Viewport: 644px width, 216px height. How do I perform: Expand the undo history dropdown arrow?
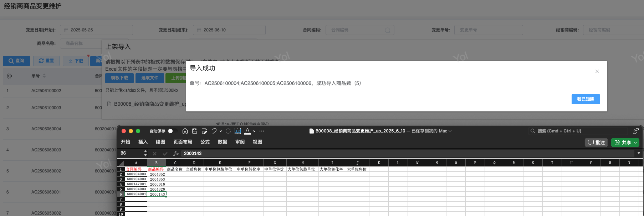click(221, 131)
